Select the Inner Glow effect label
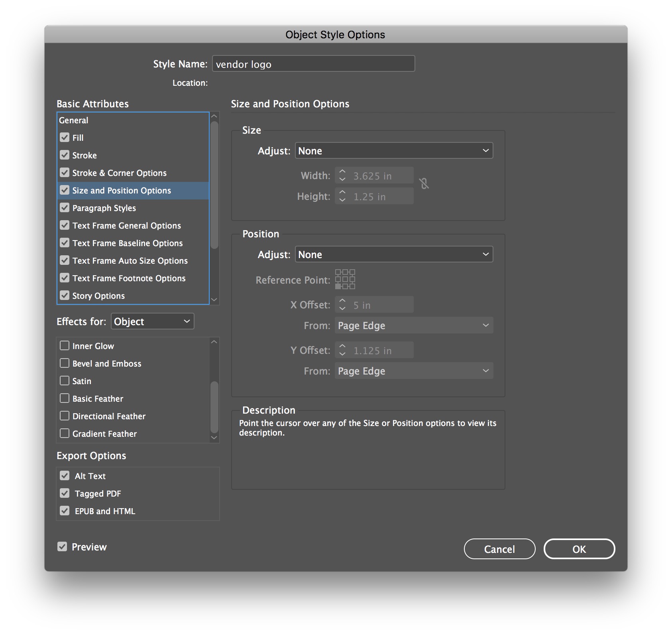The height and width of the screenshot is (635, 672). pos(93,346)
